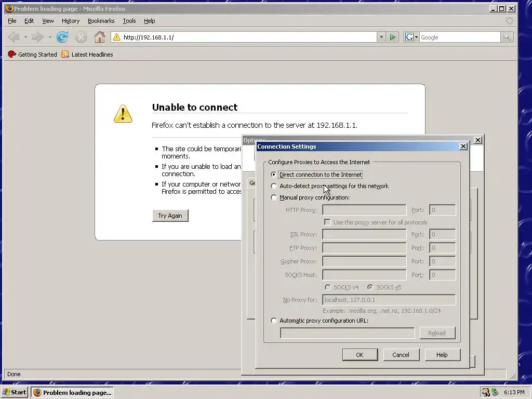Viewport: 532px width, 399px height.
Task: Click the Gopher Proxy Port field
Action: (x=442, y=262)
